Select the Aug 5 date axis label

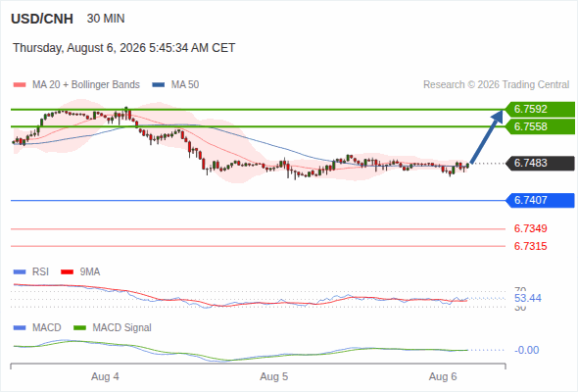[x=274, y=377]
